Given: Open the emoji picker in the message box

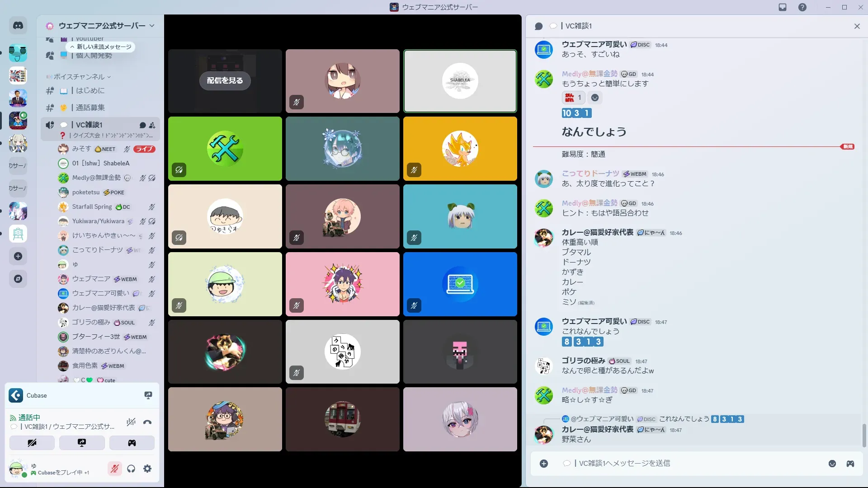Looking at the screenshot, I should [x=832, y=464].
